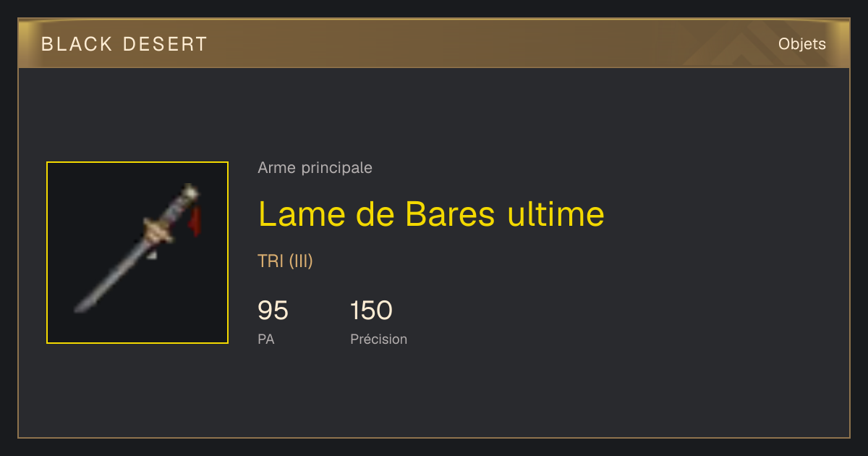Click the 95 attack value
Image resolution: width=868 pixels, height=456 pixels.
(x=273, y=311)
